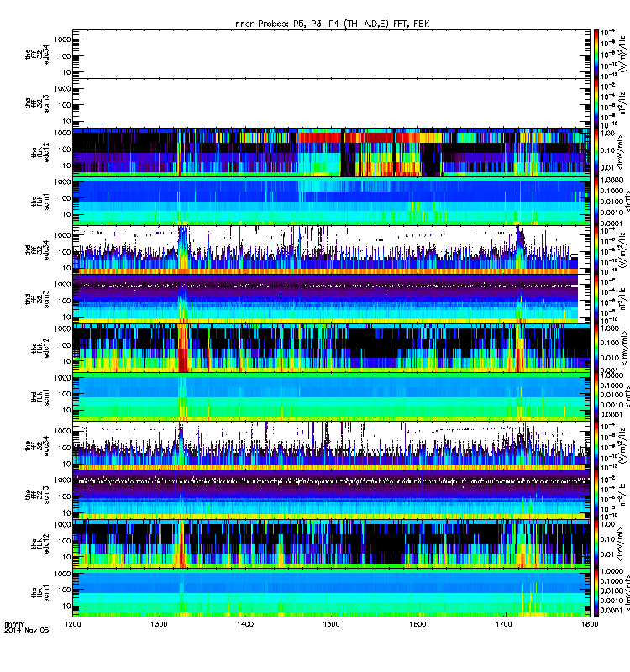The image size is (630, 672).
Task: Click the 'the fbk edc12' panel label
Action: (40, 543)
